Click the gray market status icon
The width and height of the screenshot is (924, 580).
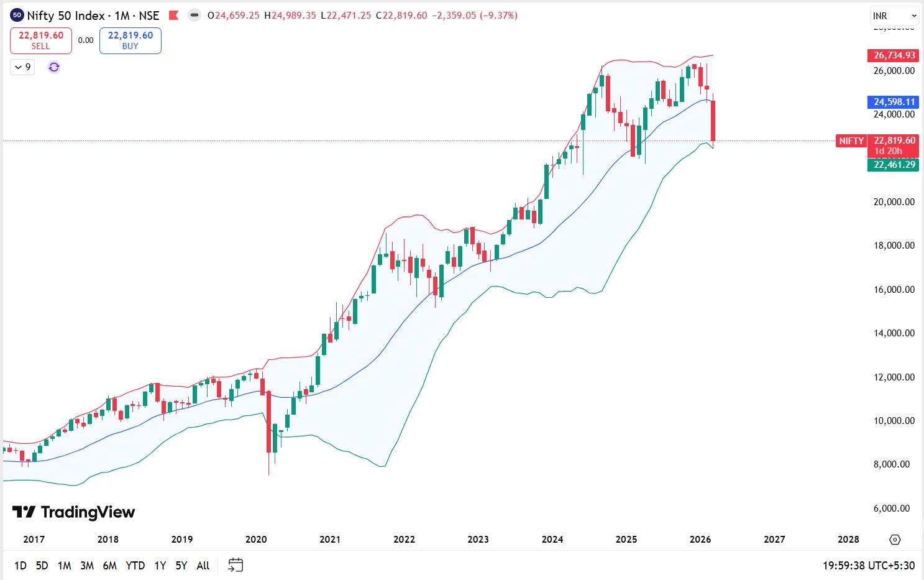(194, 16)
